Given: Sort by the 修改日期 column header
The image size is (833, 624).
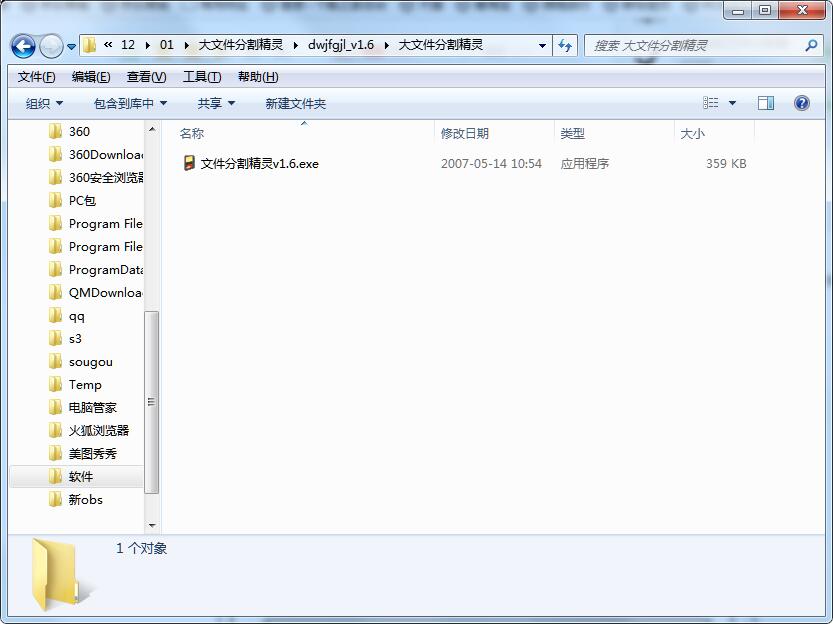Looking at the screenshot, I should tap(494, 133).
